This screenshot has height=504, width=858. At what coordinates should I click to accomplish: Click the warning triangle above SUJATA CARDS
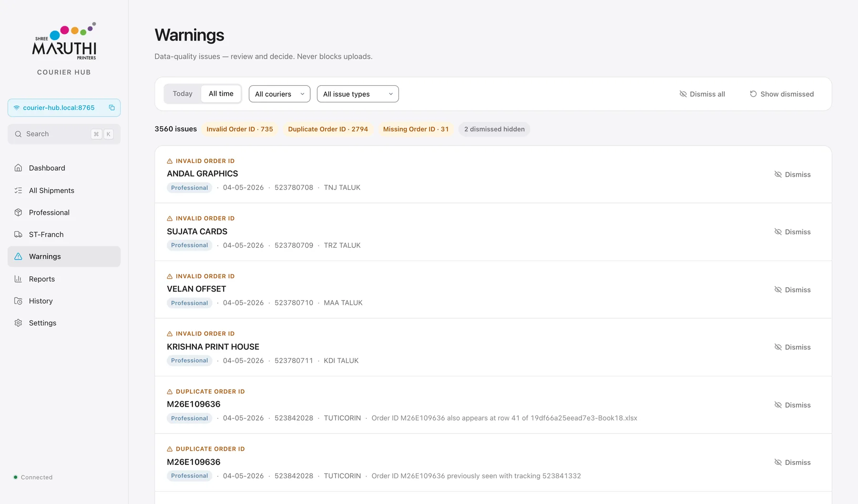[x=170, y=219]
